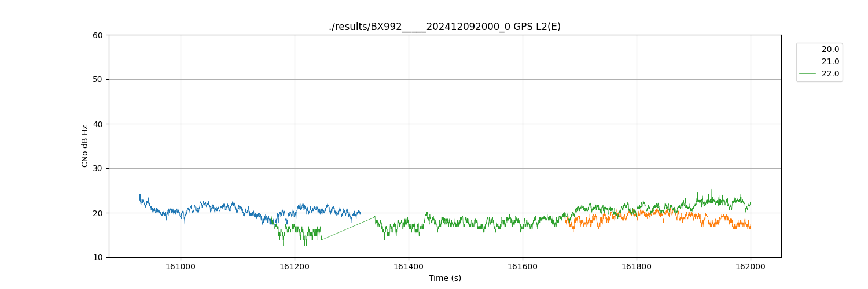The height and width of the screenshot is (289, 868).
Task: Click the 'Time (s)' x-axis label
Action: [x=444, y=278]
